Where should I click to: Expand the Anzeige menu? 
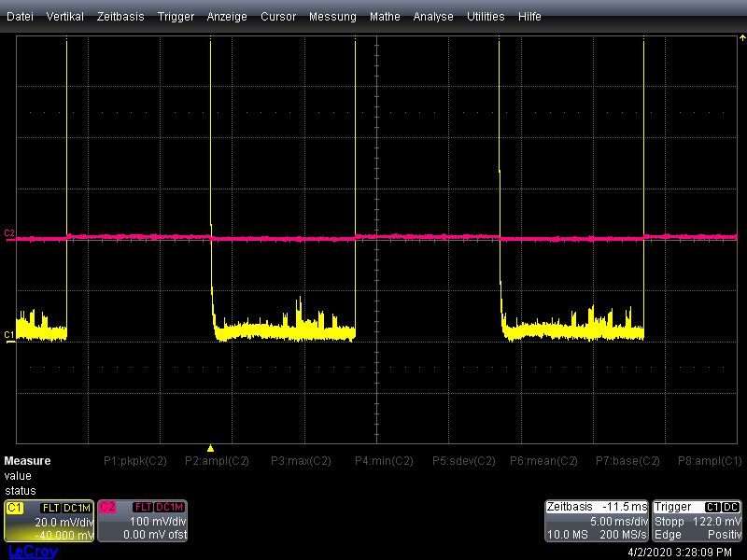227,17
